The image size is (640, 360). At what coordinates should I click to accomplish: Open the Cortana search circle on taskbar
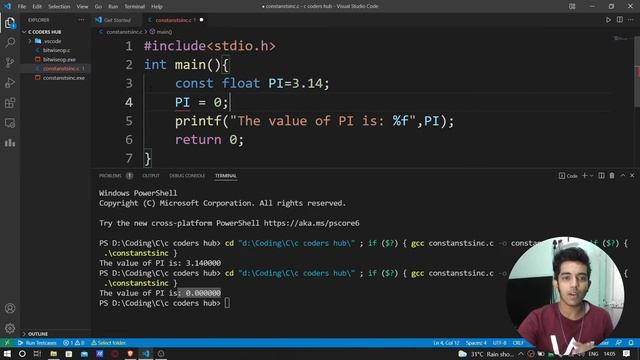point(22,354)
